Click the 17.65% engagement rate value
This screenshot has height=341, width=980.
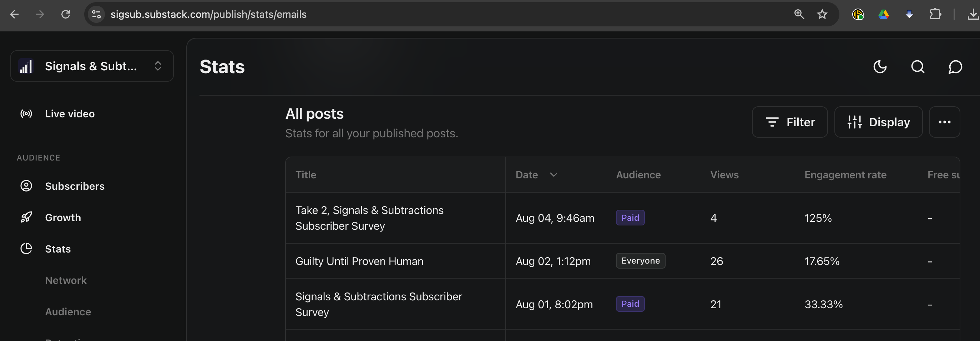point(822,261)
